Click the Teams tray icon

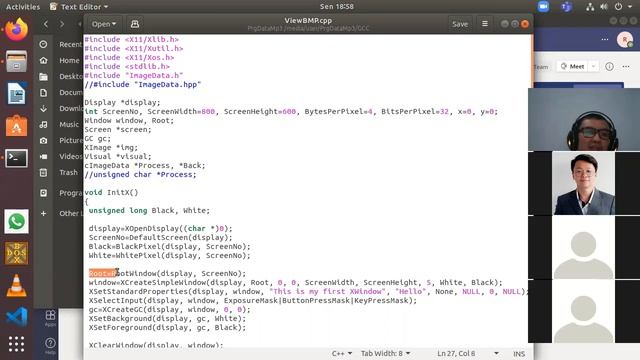566,7
